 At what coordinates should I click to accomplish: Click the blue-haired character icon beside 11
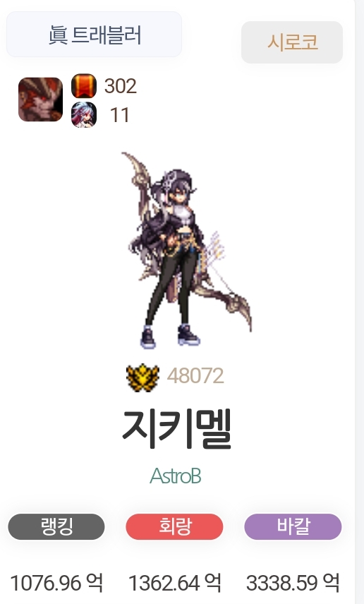[84, 115]
